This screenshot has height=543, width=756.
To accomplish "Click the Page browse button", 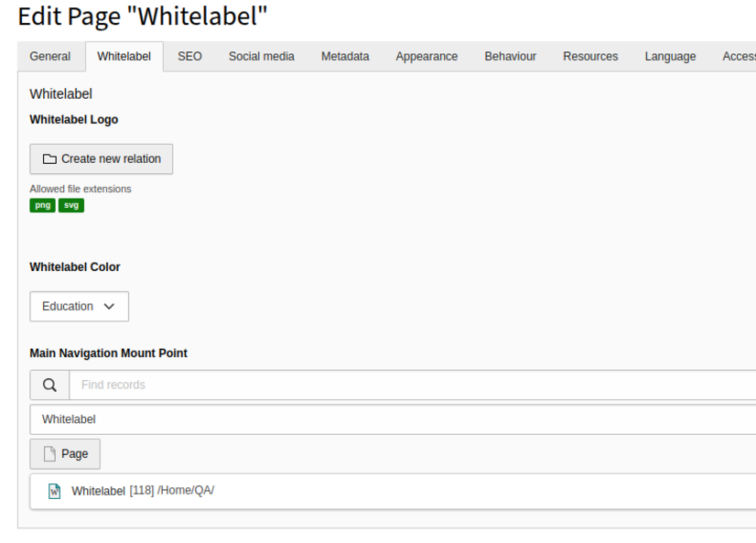I will point(65,454).
